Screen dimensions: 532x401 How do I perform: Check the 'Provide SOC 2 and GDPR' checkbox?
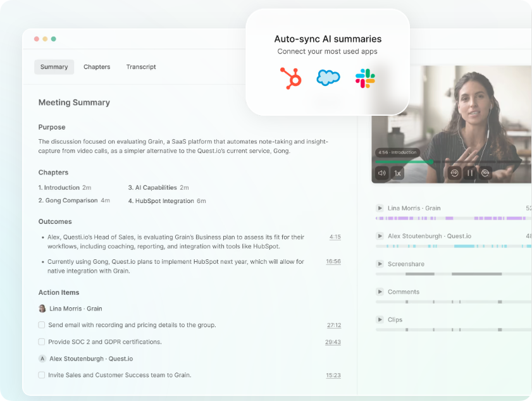(41, 342)
